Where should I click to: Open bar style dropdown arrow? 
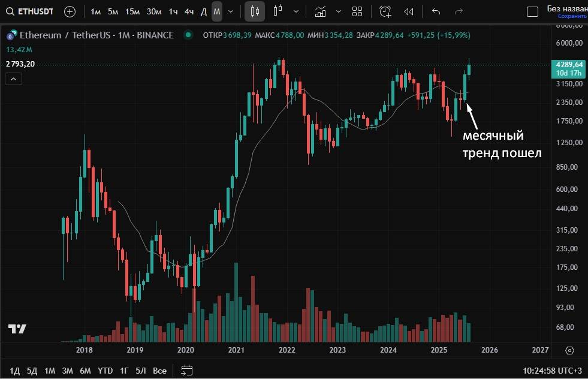296,11
